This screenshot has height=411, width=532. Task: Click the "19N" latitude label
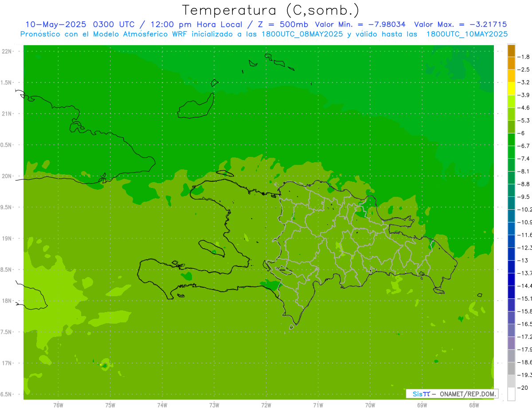[x=7, y=239]
